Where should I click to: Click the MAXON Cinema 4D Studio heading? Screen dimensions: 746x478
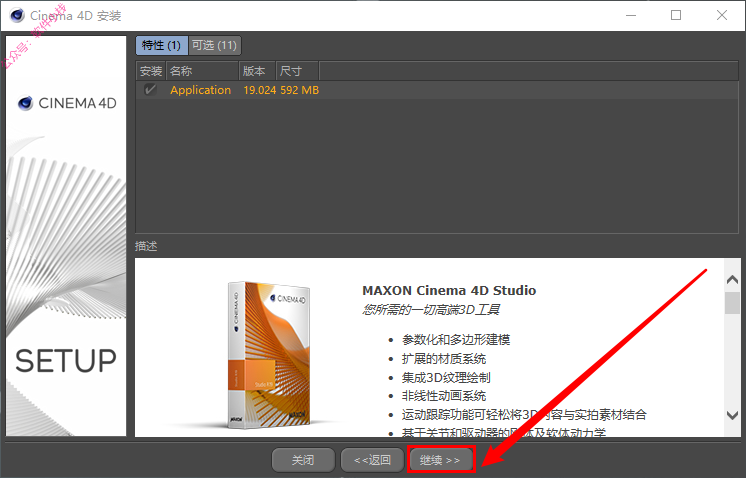(x=449, y=290)
